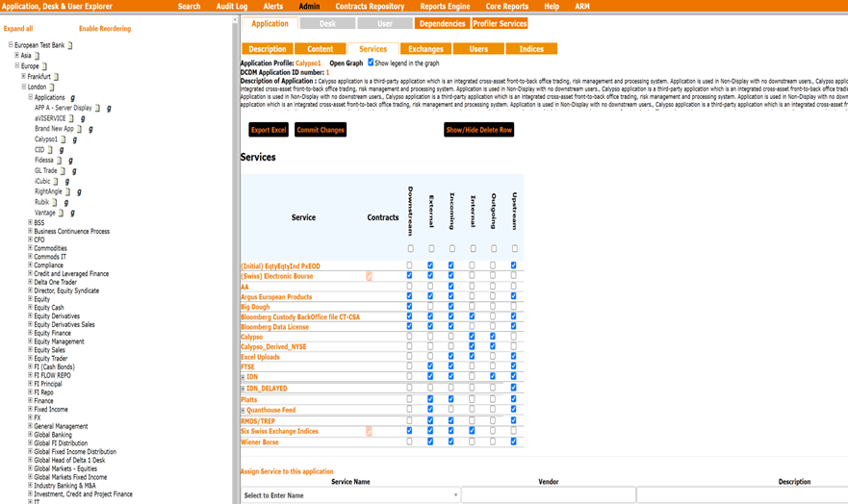Switch to the Exchanges tab
The image size is (848, 504).
click(x=425, y=49)
